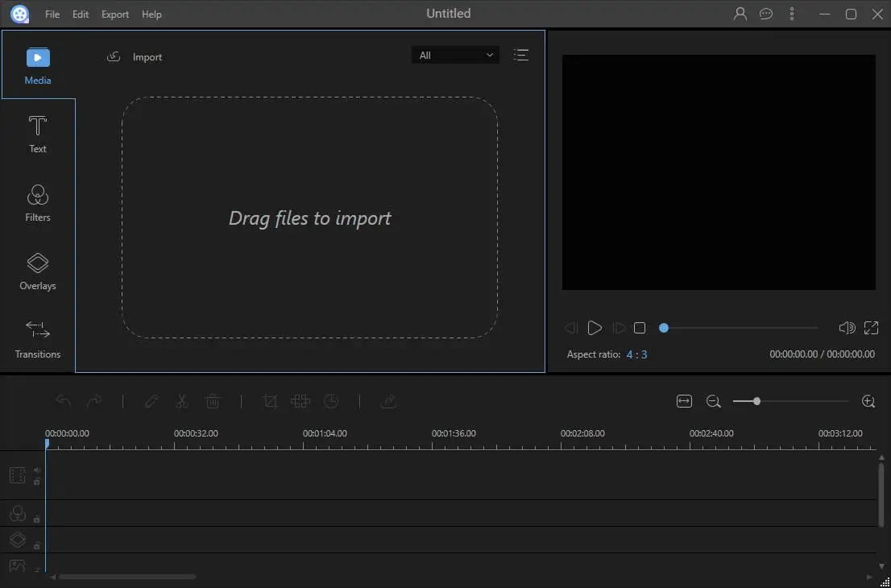Click the 00:01:04.00 ruler mark
The height and width of the screenshot is (588, 891).
(x=325, y=433)
